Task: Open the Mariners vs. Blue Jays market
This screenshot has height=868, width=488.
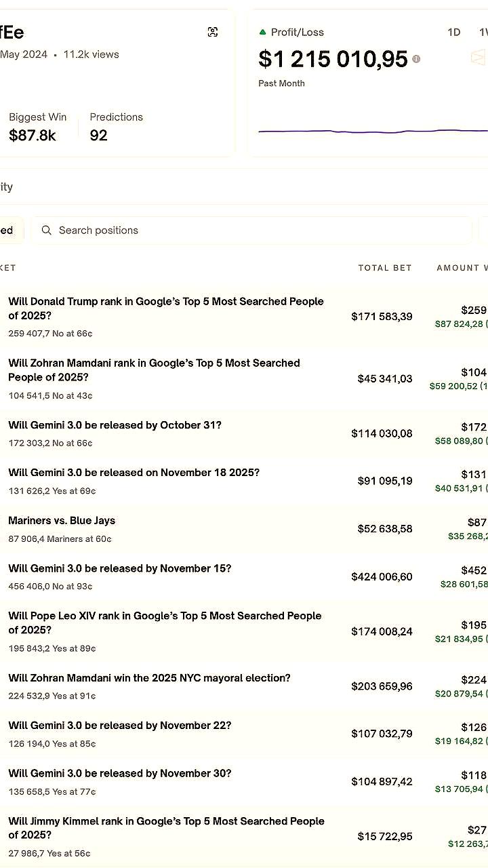Action: pyautogui.click(x=62, y=520)
